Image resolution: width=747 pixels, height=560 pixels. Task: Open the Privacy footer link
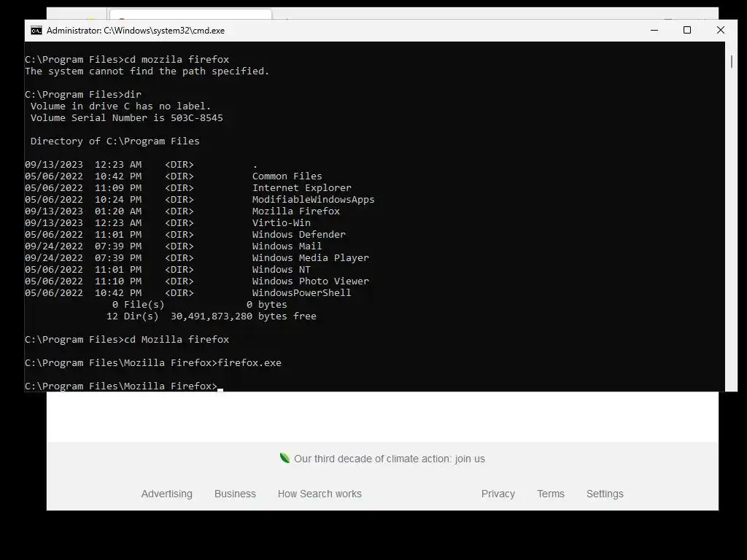click(498, 494)
